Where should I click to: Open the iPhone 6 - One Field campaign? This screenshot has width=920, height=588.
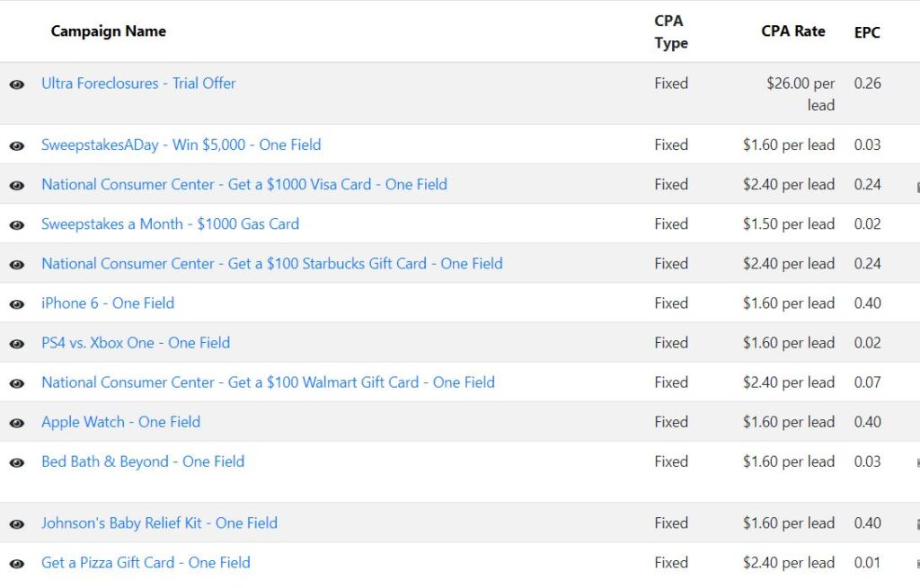108,303
